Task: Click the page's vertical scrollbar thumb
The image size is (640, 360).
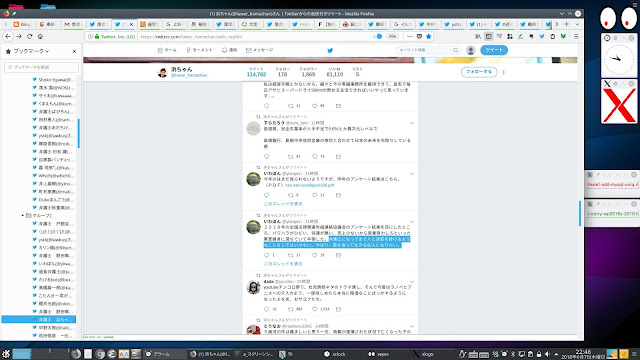Action: pos(580,213)
